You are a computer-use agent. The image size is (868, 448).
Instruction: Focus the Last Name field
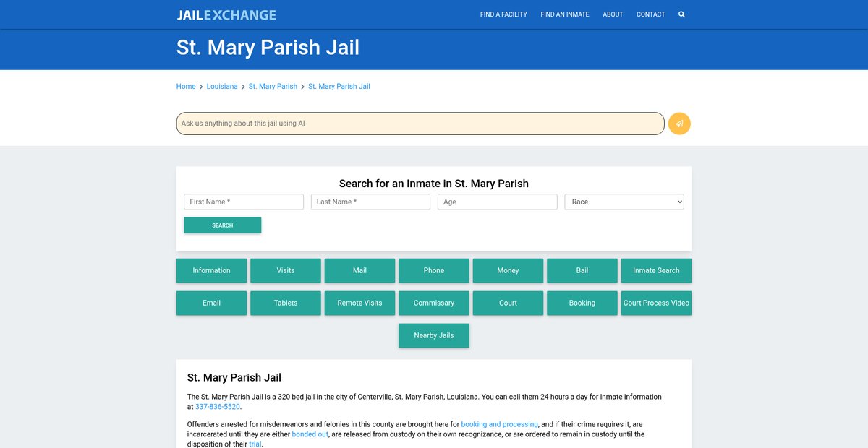tap(370, 202)
